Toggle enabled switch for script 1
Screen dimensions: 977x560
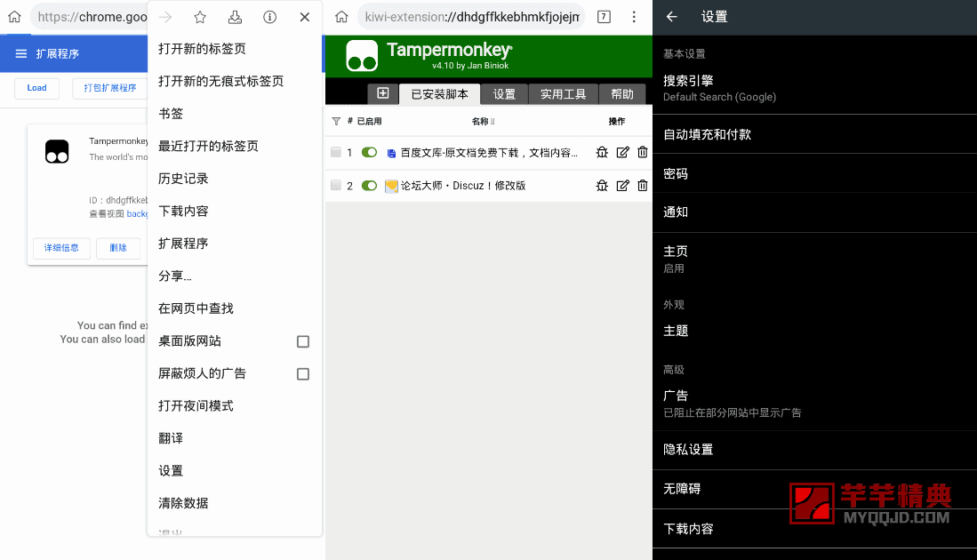(370, 152)
